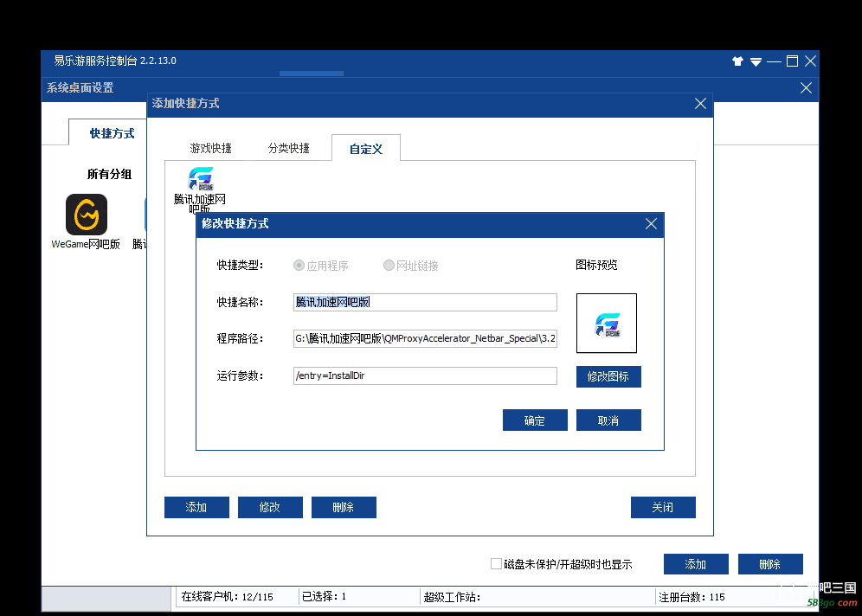Close the 系统桌面设置 panel
Image resolution: width=862 pixels, height=616 pixels.
pyautogui.click(x=806, y=88)
